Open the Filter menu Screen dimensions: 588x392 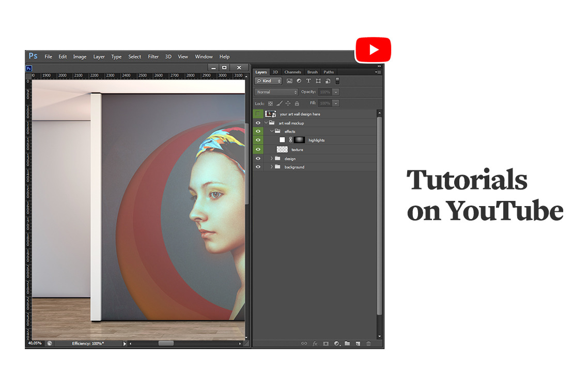(153, 57)
